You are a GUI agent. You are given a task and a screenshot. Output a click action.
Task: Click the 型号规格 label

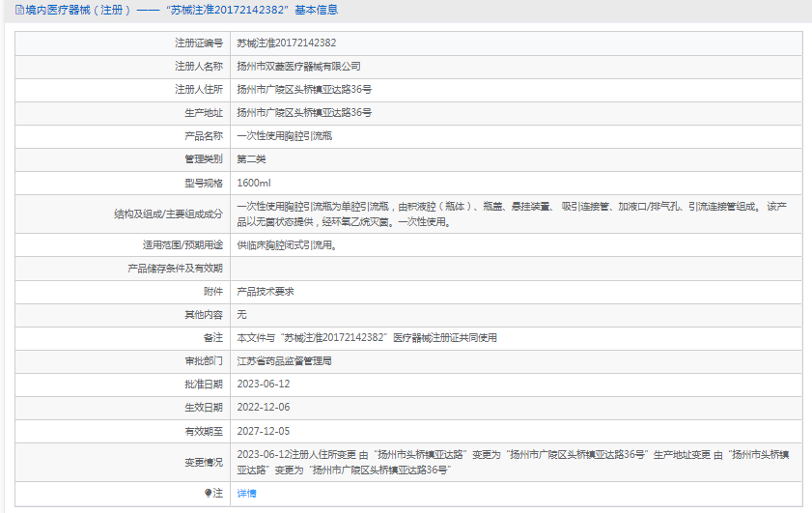click(204, 183)
